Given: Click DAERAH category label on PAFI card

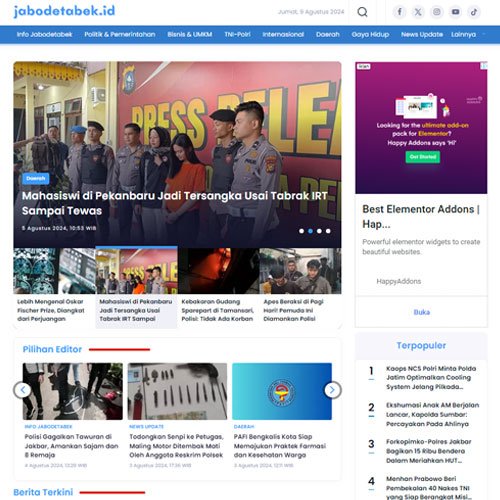Looking at the screenshot, I should point(244,427).
